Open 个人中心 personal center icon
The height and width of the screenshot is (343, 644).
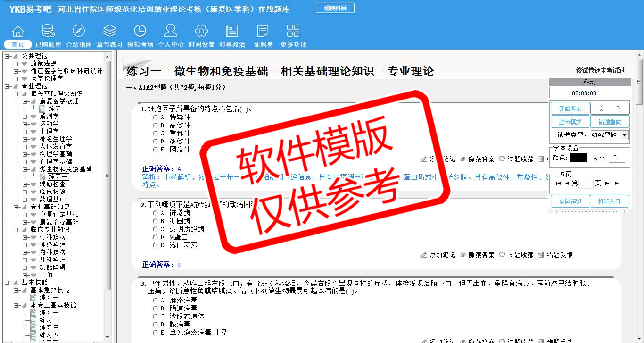click(x=171, y=32)
